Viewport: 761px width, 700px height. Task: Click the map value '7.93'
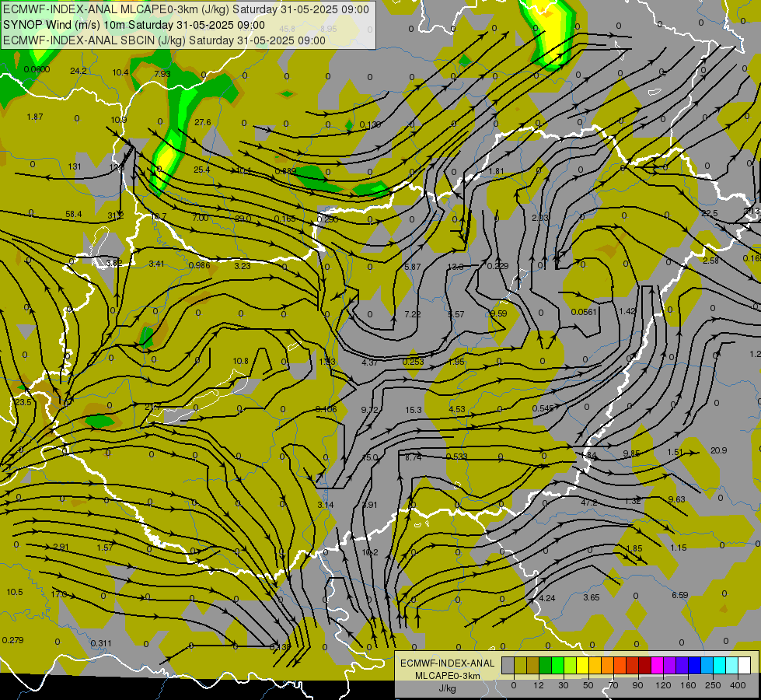pos(162,74)
